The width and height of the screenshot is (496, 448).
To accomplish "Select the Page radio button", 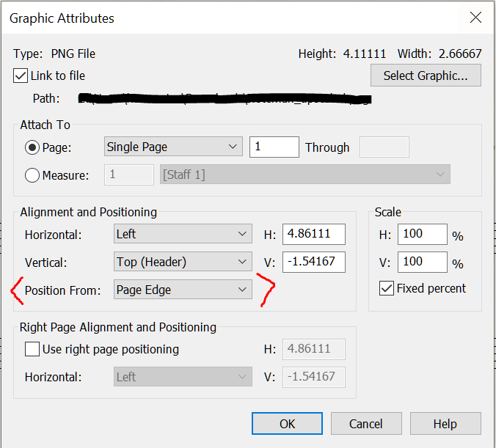I will (32, 147).
